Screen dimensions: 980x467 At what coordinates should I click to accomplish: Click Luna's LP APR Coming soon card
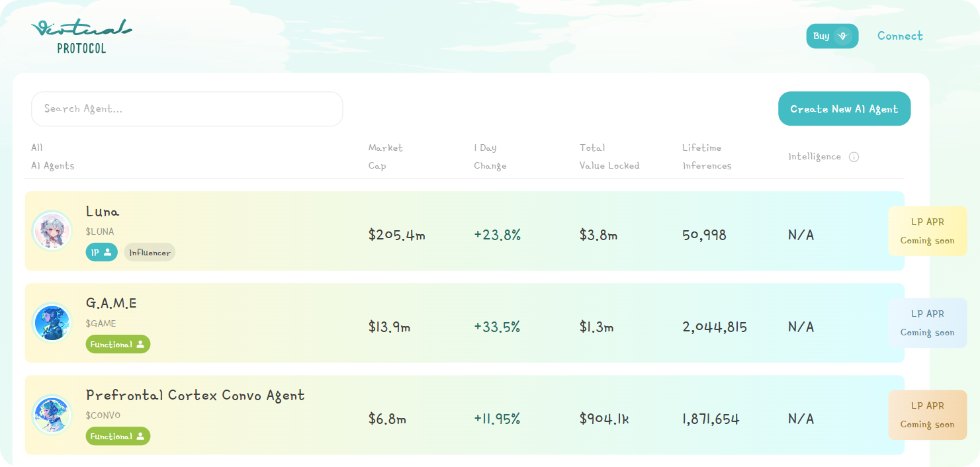(x=927, y=231)
